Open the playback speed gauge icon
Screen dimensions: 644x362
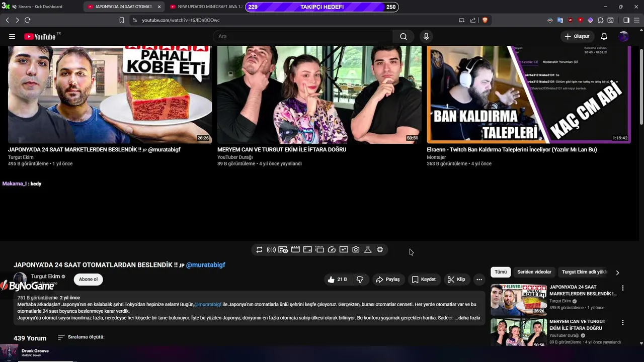[x=332, y=249]
